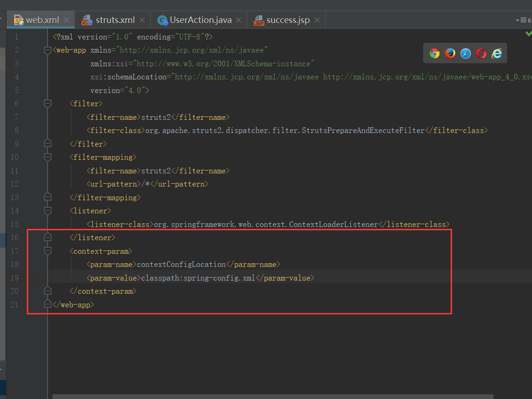Click the struts.xml file icon in tab

pyautogui.click(x=87, y=20)
